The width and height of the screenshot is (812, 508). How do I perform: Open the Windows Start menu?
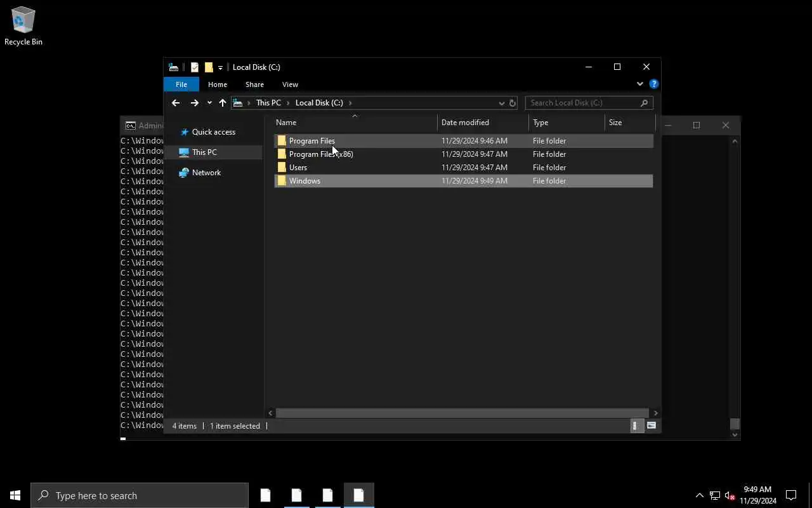(x=15, y=495)
